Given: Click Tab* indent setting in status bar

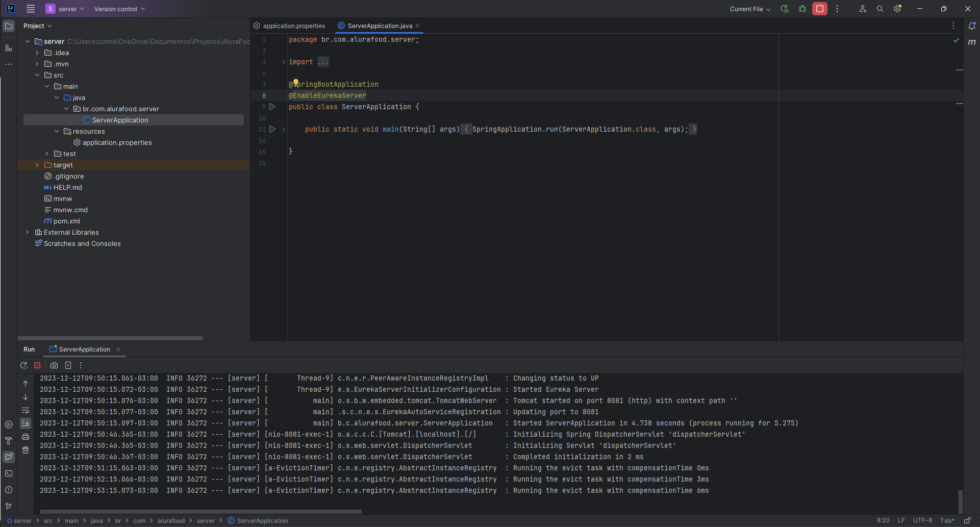Looking at the screenshot, I should pos(947,520).
